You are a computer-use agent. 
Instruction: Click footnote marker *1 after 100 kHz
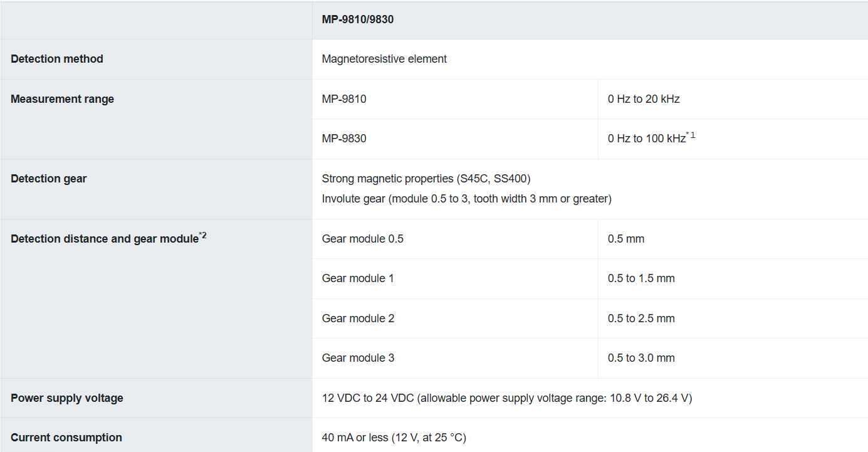click(691, 135)
